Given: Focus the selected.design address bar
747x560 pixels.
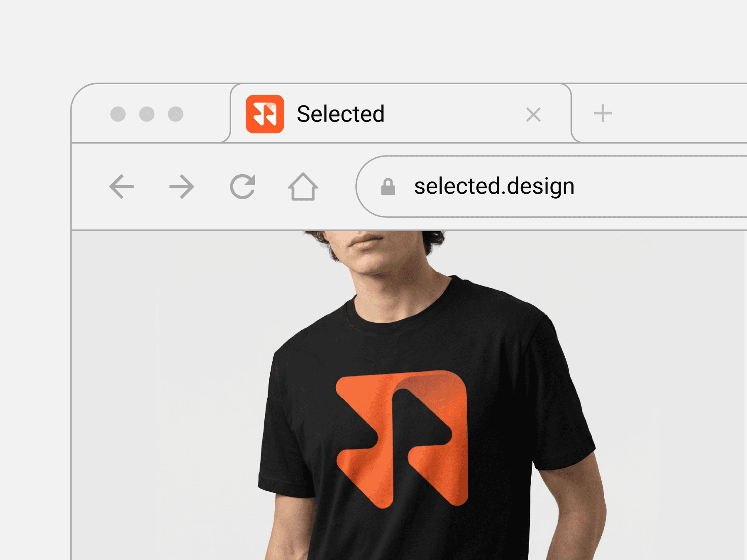Looking at the screenshot, I should pos(551,186).
